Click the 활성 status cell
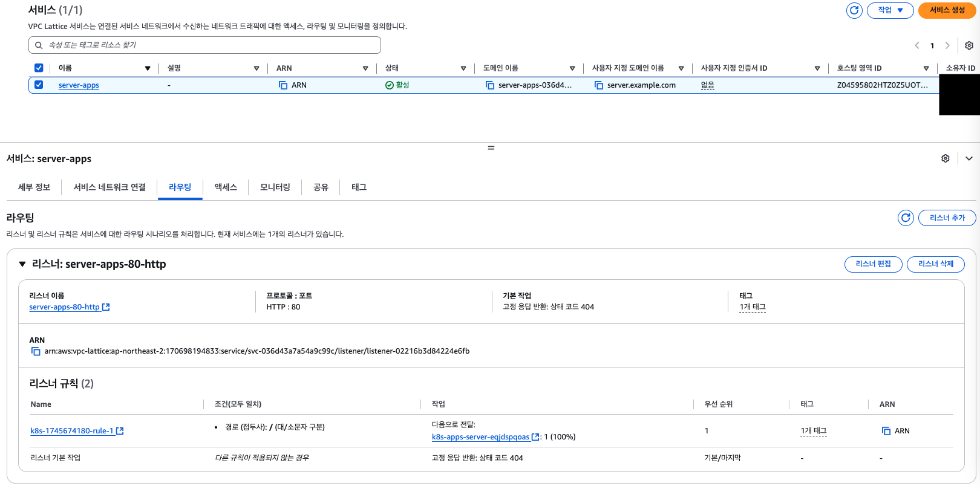 [397, 85]
